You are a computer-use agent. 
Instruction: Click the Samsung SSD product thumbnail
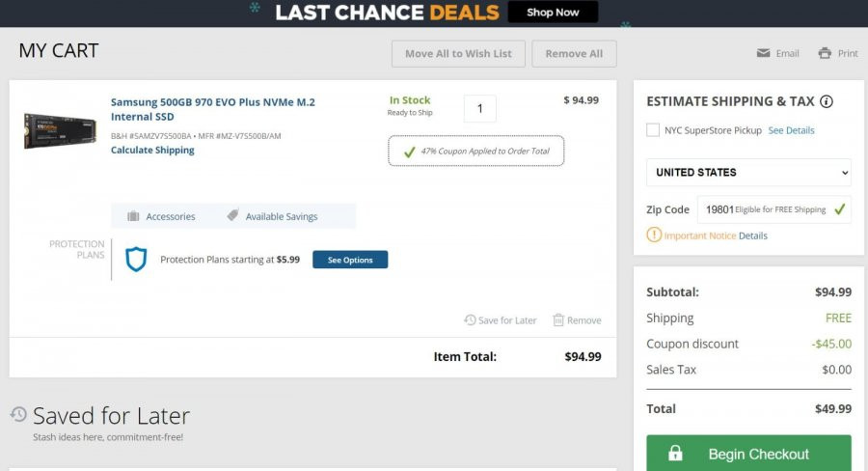(x=60, y=130)
